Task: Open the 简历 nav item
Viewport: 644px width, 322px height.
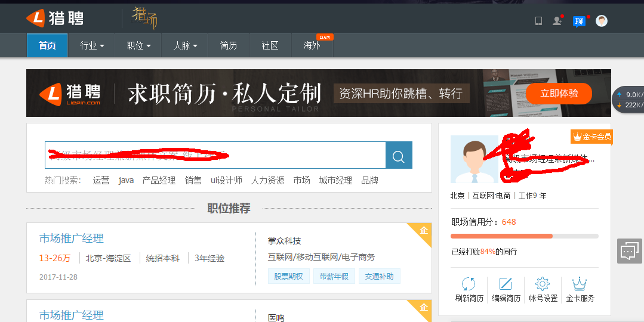Action: tap(229, 45)
